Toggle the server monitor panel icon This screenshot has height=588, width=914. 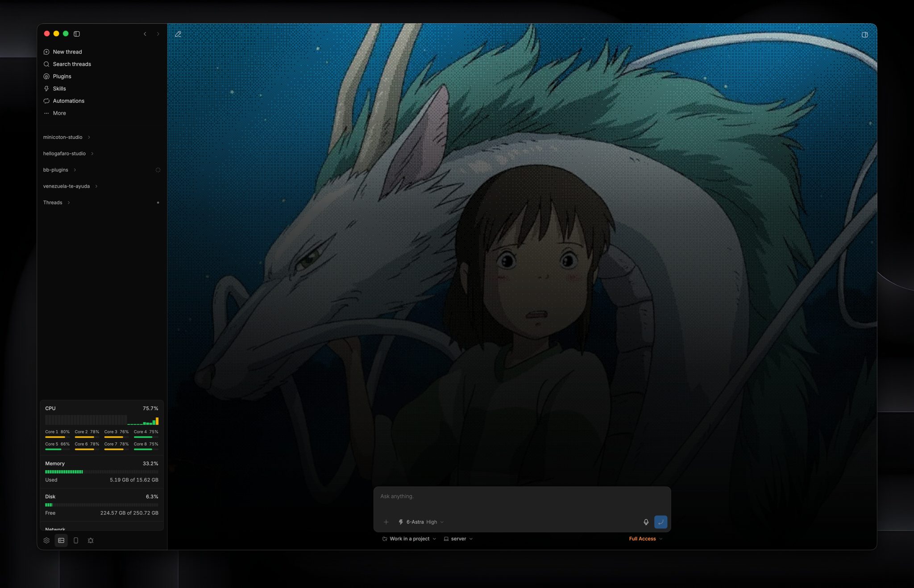click(61, 540)
